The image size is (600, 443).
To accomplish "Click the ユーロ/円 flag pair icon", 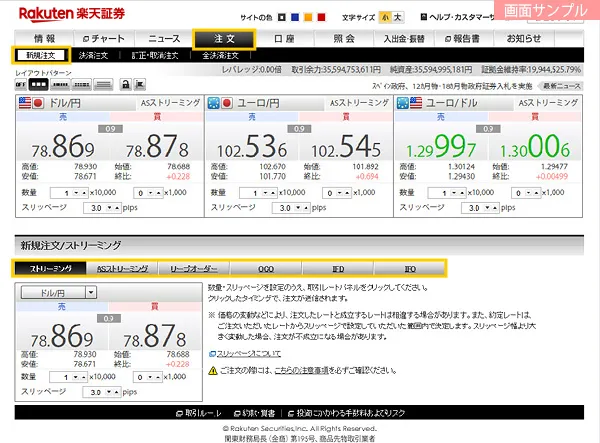I will tap(220, 103).
